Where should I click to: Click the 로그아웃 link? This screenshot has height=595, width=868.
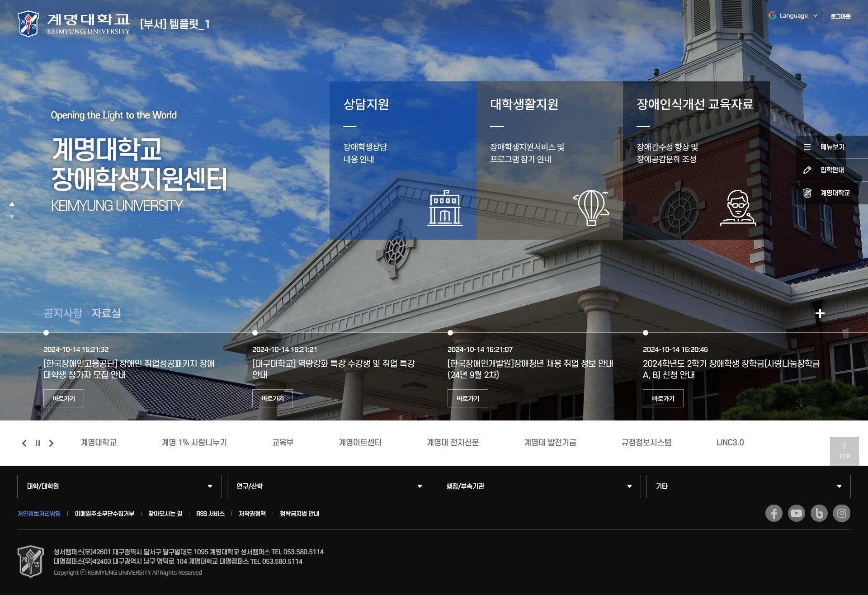coord(840,16)
